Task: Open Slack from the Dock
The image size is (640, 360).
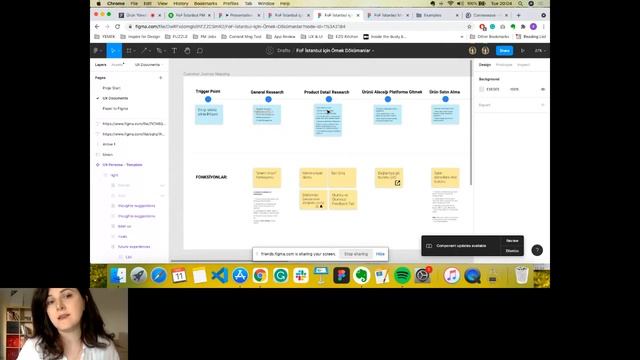Action: 301,276
